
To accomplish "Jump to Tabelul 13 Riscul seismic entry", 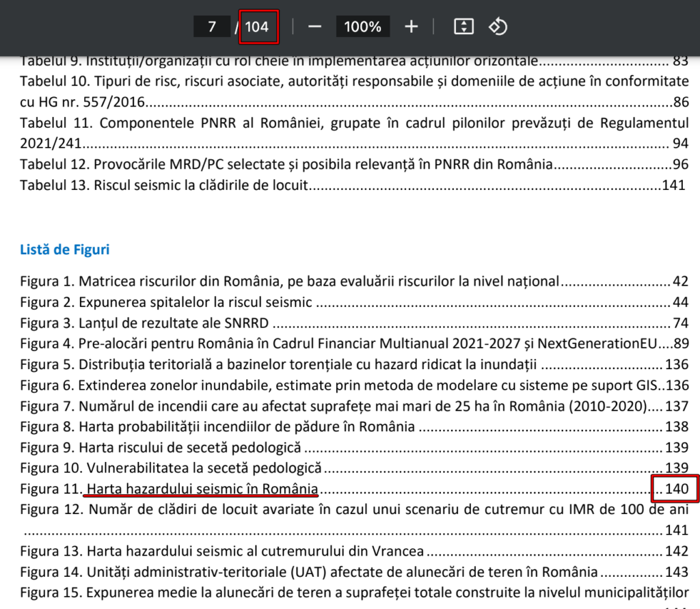I will tap(165, 185).
